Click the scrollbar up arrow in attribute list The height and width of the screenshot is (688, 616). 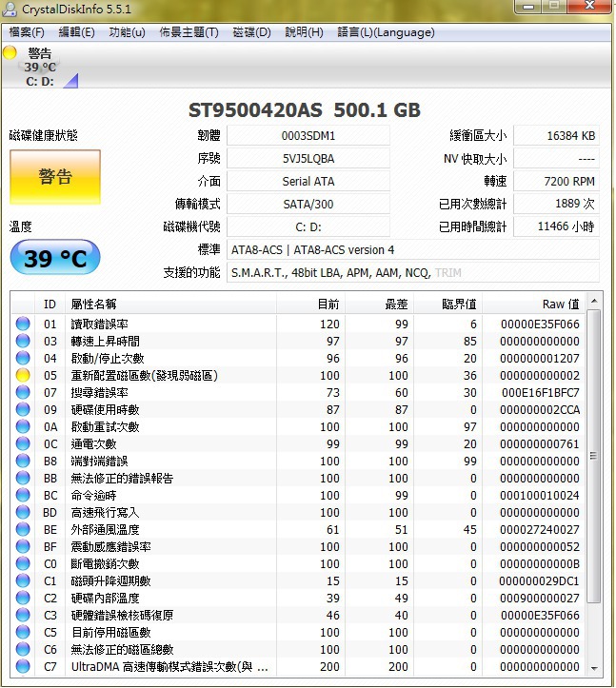[x=594, y=301]
